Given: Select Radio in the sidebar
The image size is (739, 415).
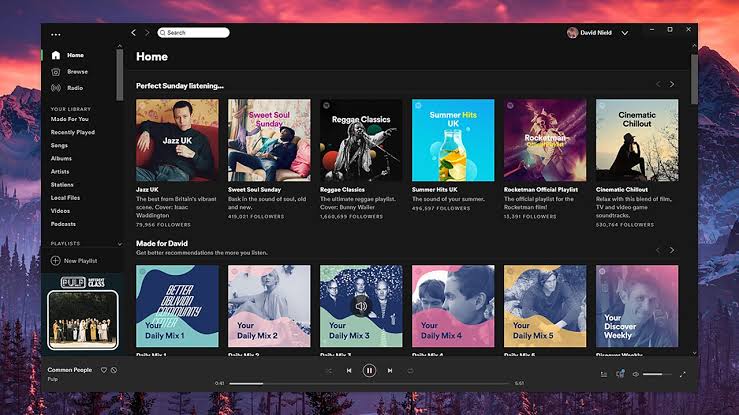Looking at the screenshot, I should click(x=75, y=87).
